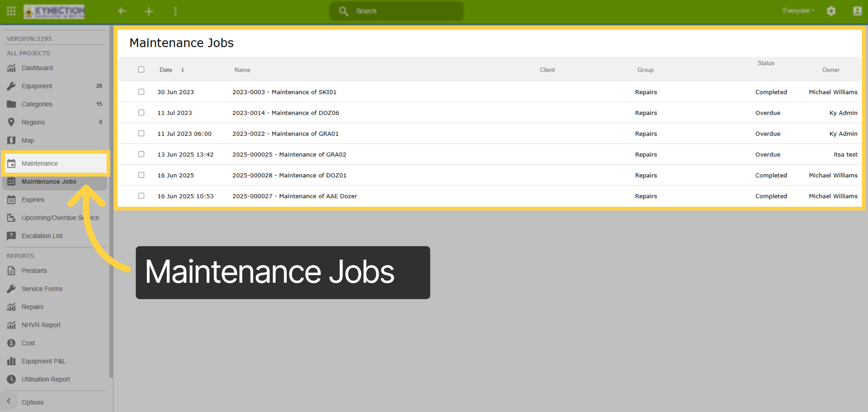Check the GRA01 maintenance row checkbox
This screenshot has height=412, width=868.
pos(141,134)
